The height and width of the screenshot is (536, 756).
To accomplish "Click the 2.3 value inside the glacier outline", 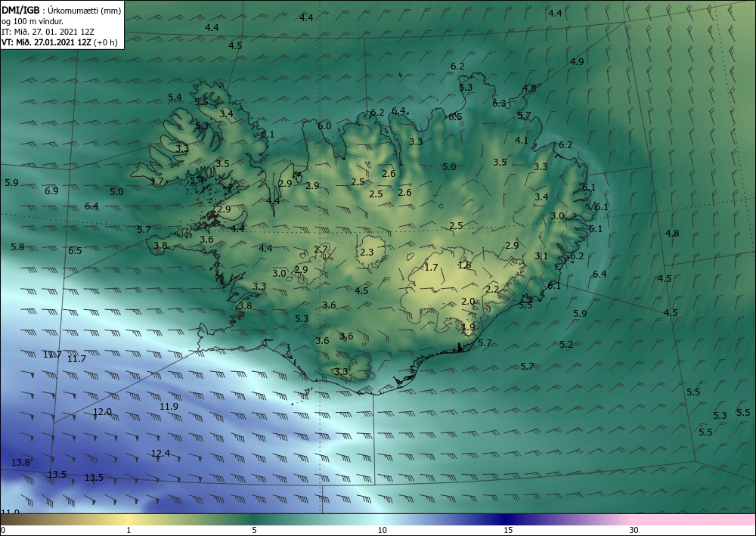I will point(367,252).
